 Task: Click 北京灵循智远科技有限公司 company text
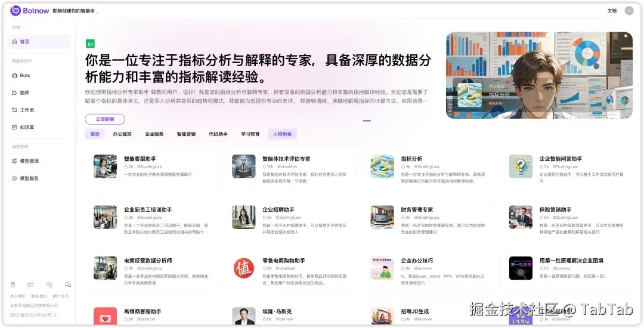pos(33,305)
